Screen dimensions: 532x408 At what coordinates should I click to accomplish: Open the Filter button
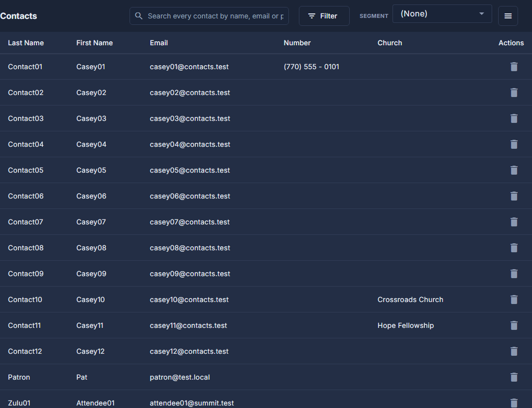coord(324,16)
